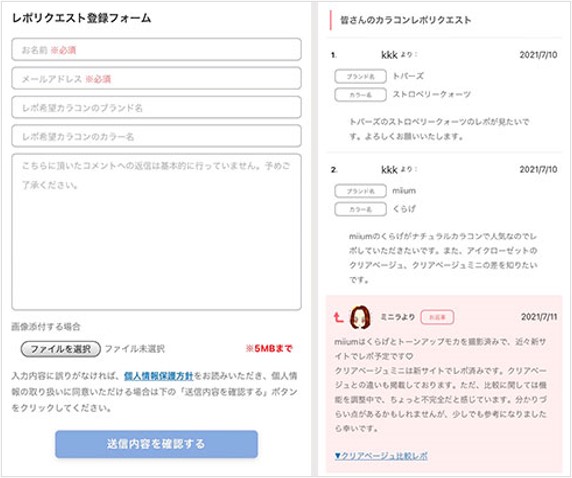
Task: Click the 送信内容を確認する button
Action: 156,444
